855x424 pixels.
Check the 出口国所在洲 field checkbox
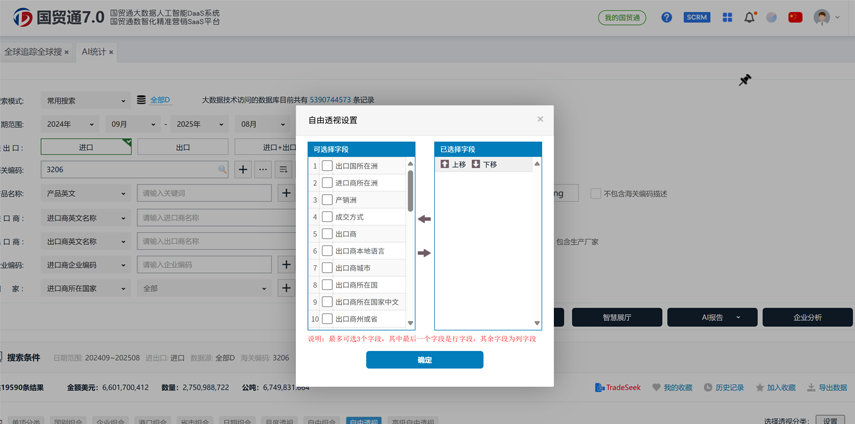point(327,166)
